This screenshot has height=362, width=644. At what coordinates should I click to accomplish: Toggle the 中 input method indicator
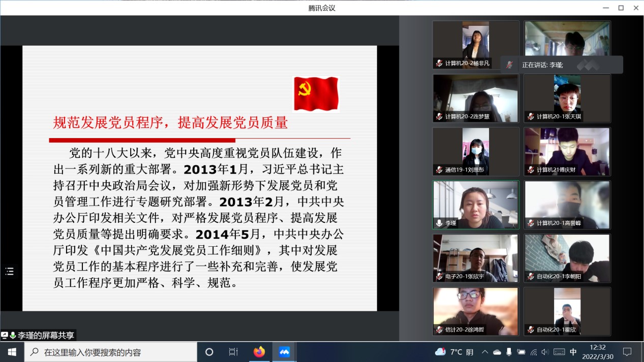point(573,352)
